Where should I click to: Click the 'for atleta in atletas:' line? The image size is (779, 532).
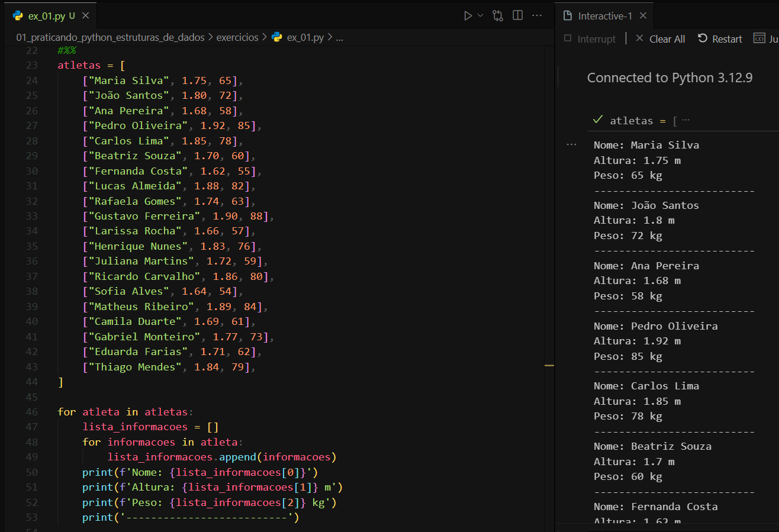(x=125, y=412)
